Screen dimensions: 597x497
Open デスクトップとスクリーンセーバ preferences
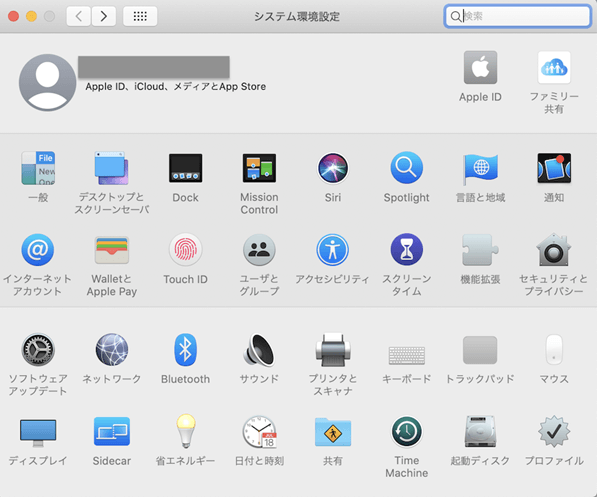click(x=112, y=168)
